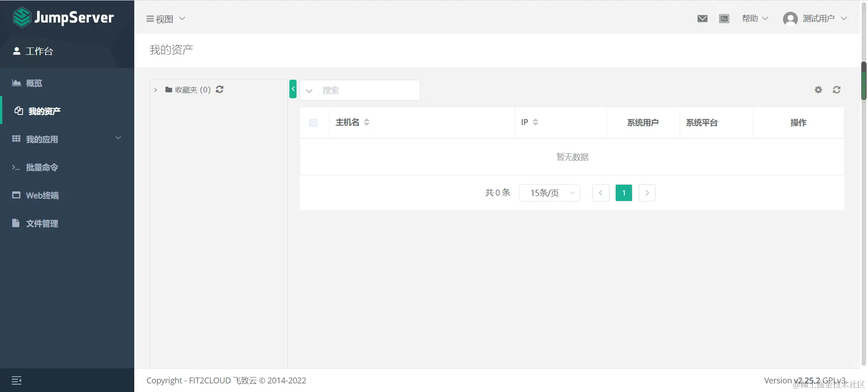
Task: Click the JumpServer logo
Action: coord(63,17)
